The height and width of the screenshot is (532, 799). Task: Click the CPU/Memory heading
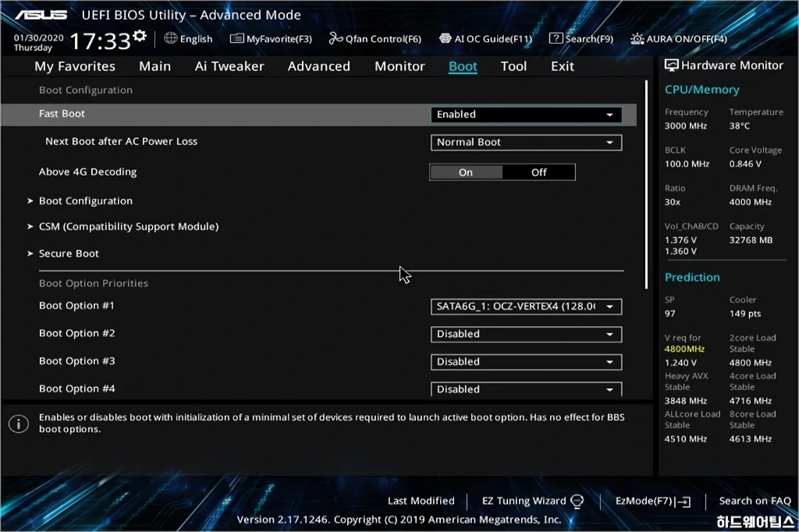click(701, 90)
